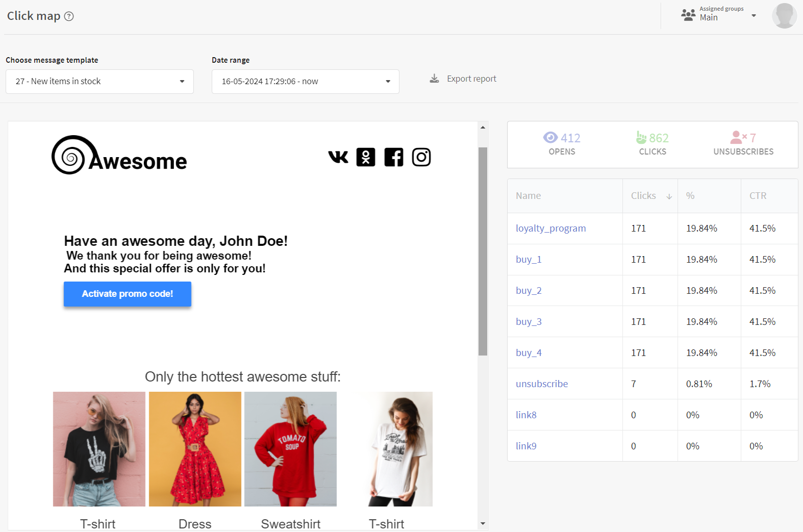The width and height of the screenshot is (803, 532).
Task: Open the user avatar profile picture
Action: (784, 15)
